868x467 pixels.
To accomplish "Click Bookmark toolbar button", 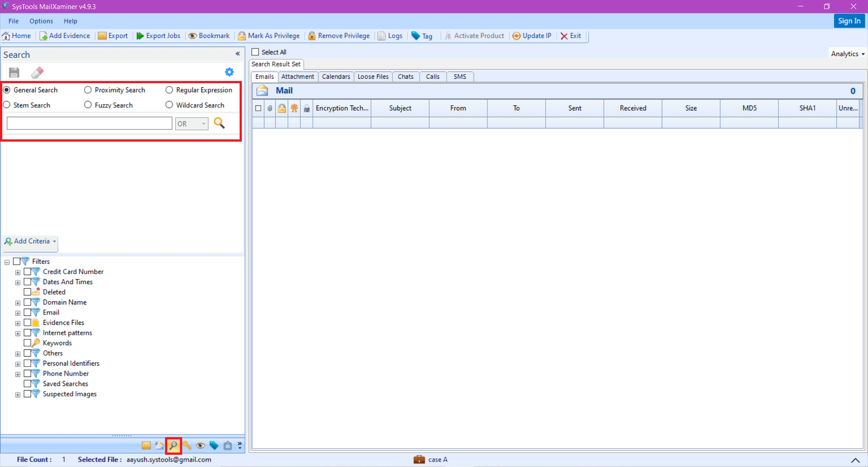I will (x=209, y=36).
